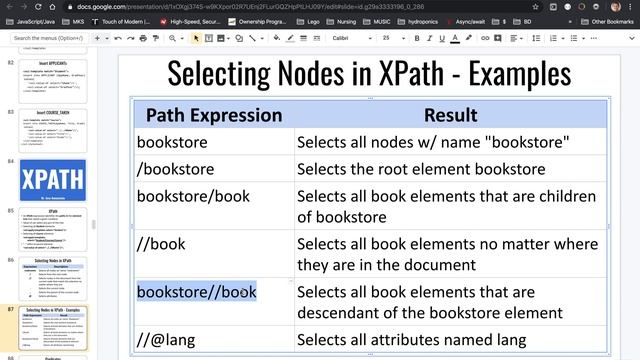Image resolution: width=640 pixels, height=360 pixels.
Task: Open the more options ellipsis
Action: coord(593,38)
